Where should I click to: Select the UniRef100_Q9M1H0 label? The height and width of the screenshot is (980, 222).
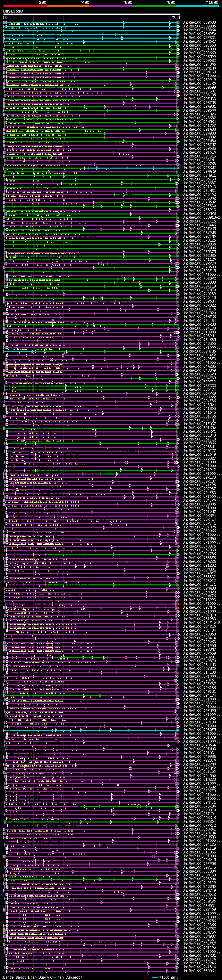(199, 68)
